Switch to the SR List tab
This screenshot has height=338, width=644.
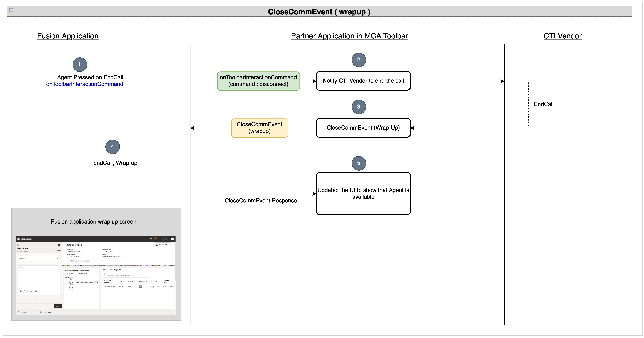click(22, 312)
